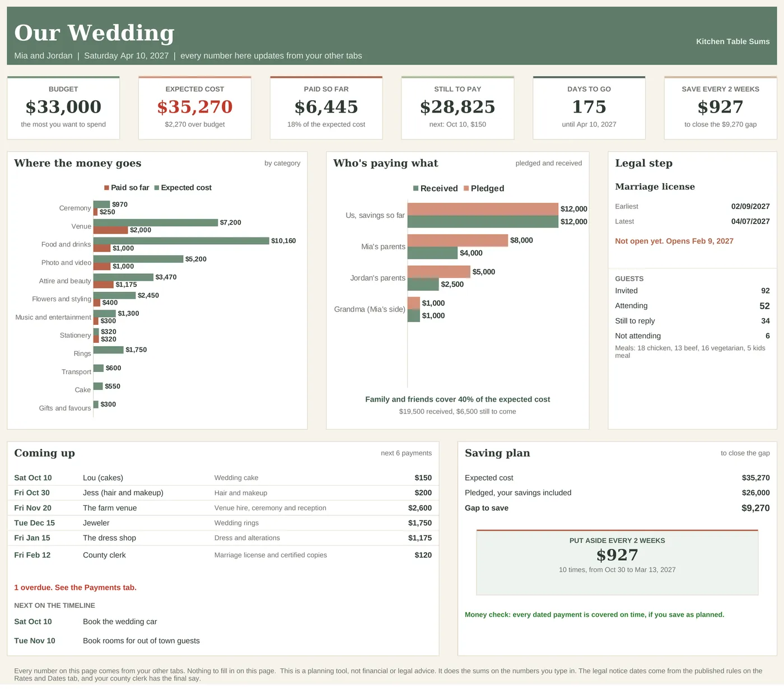Select the County clerk $120 amount
The image size is (784, 689).
pos(423,555)
